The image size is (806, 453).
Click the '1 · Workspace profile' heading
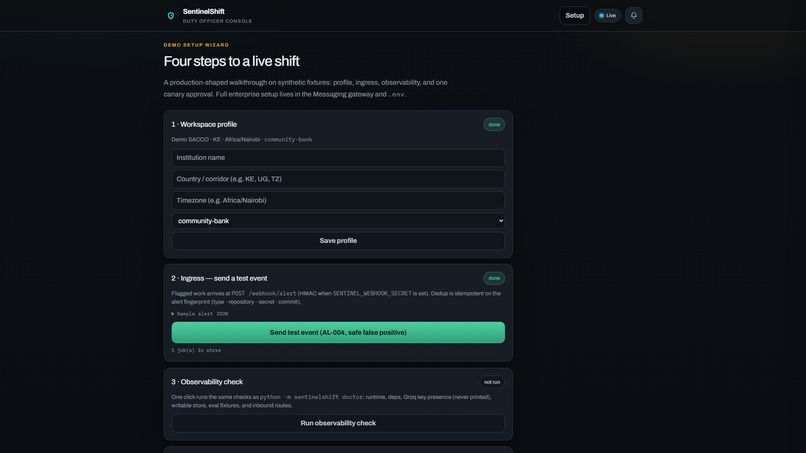point(204,124)
